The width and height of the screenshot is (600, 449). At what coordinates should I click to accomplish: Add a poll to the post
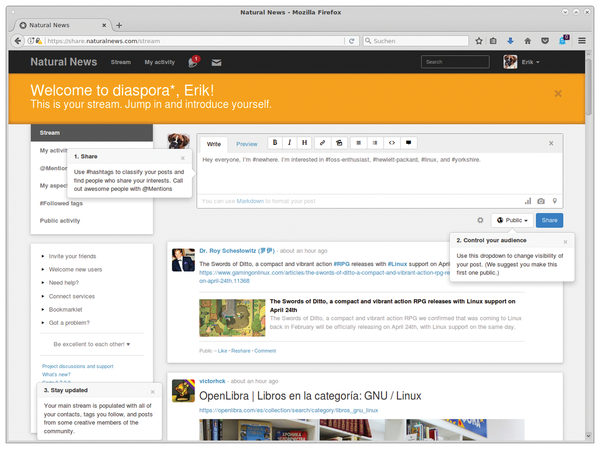point(528,201)
